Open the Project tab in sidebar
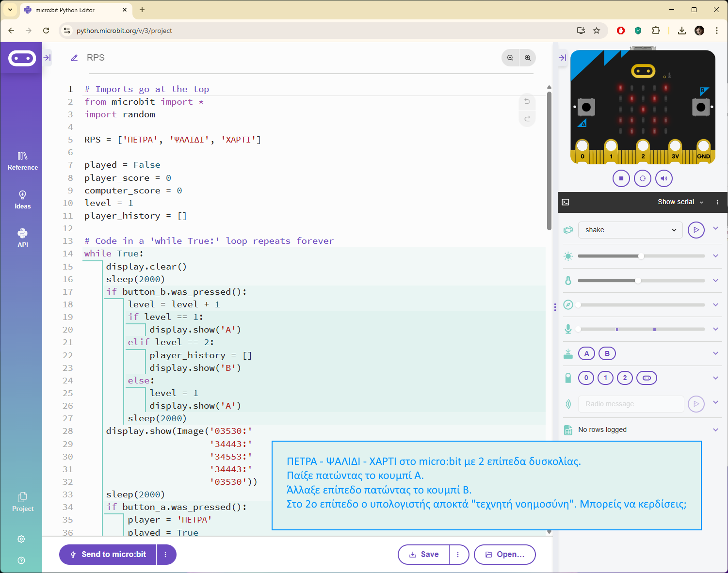 (x=22, y=502)
